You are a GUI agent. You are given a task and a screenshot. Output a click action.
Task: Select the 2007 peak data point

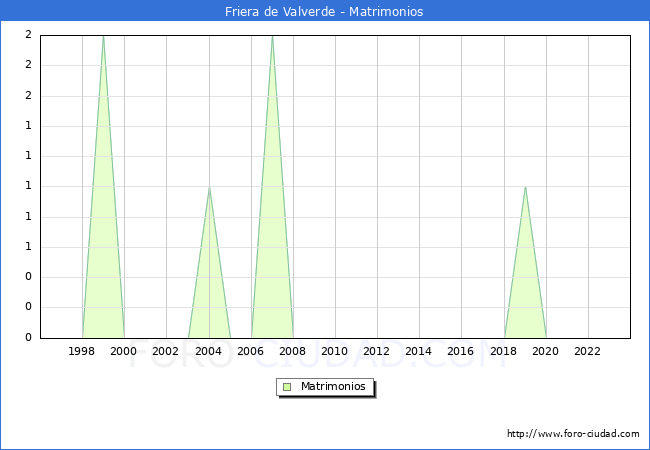(272, 36)
